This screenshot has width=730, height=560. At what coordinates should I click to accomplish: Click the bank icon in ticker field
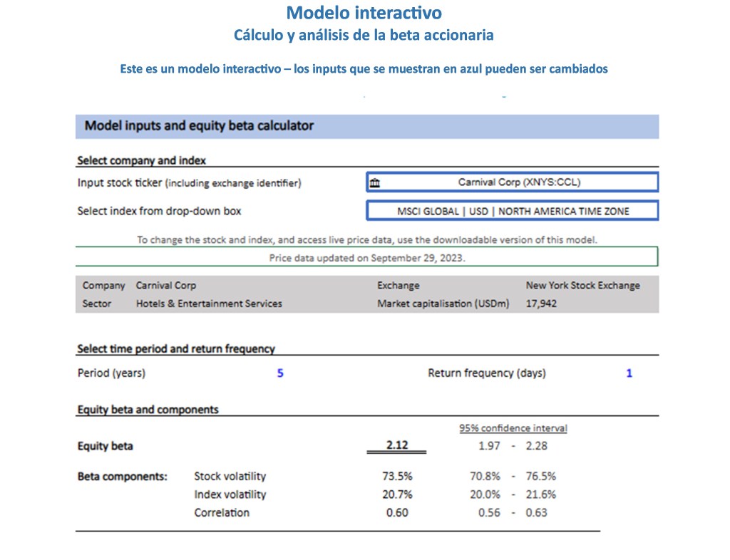(x=374, y=183)
